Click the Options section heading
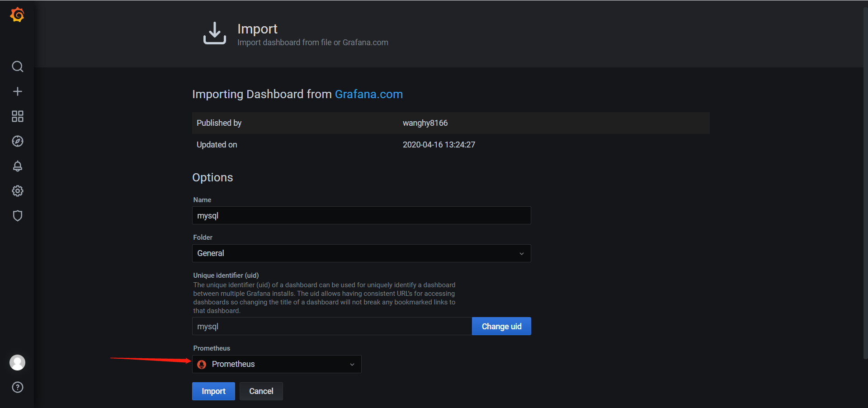Image resolution: width=868 pixels, height=408 pixels. 212,177
